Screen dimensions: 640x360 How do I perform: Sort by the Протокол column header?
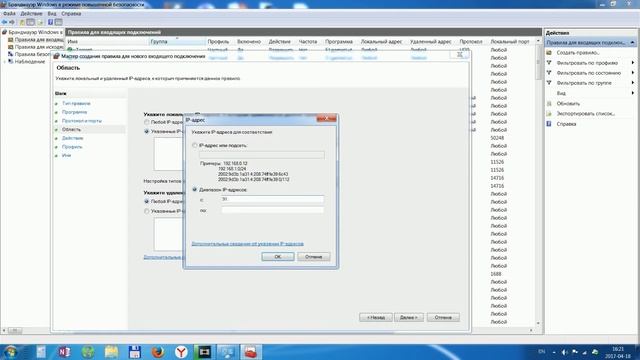471,42
